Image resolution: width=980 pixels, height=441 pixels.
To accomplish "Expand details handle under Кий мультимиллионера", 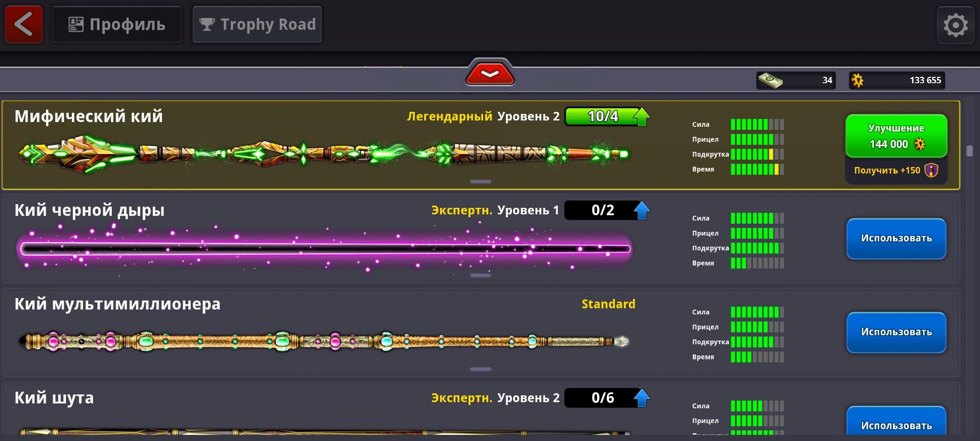I will click(x=481, y=369).
